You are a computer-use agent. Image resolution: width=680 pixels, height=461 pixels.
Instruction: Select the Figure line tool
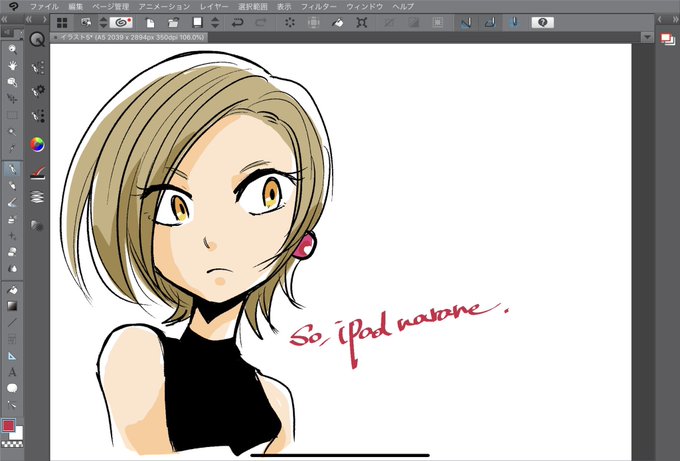point(12,322)
